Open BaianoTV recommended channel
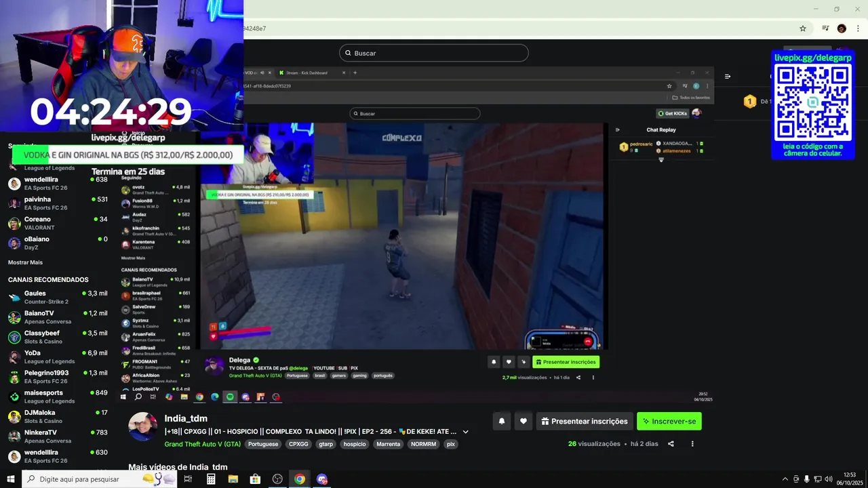868x488 pixels. tap(58, 317)
